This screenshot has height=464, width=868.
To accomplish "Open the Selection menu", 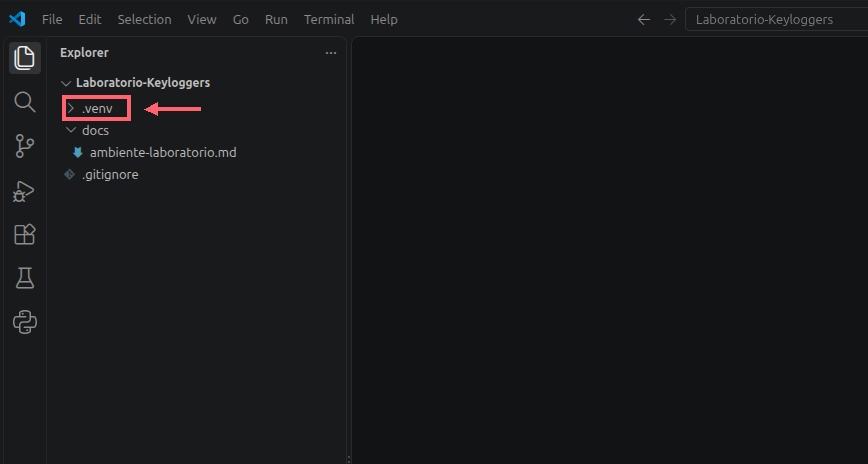I will tap(144, 19).
